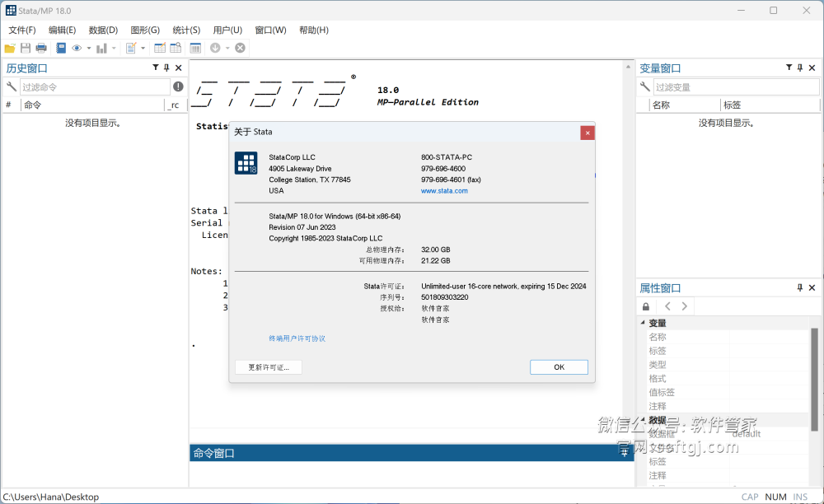Viewport: 824px width, 504px height.
Task: Click OK in the 关于 Stata dialog
Action: 559,367
